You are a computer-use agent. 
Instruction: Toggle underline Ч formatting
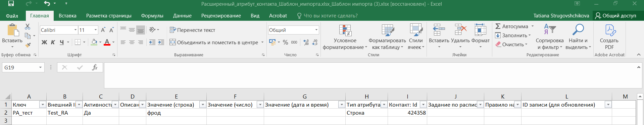tap(62, 42)
